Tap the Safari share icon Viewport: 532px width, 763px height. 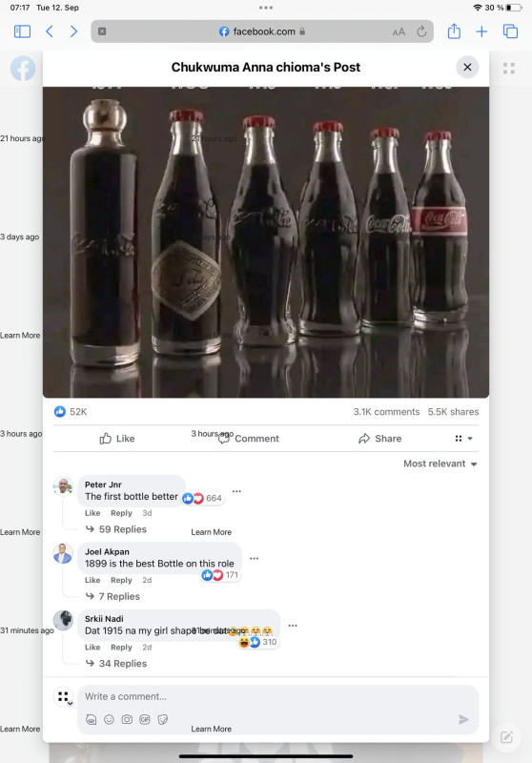[x=454, y=31]
